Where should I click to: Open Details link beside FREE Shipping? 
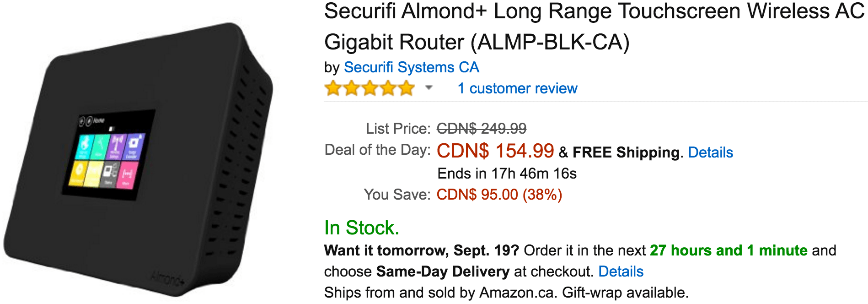pos(710,152)
